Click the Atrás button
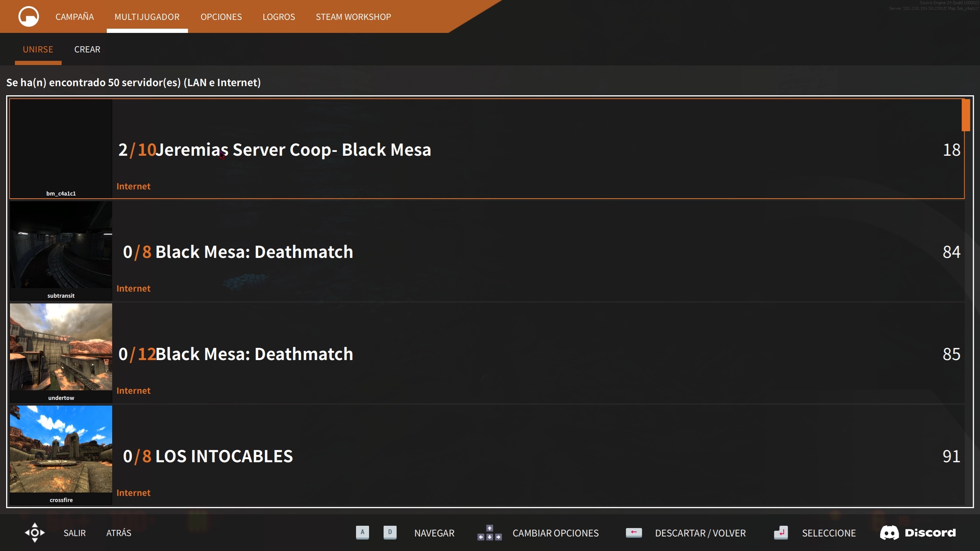The width and height of the screenshot is (980, 551). click(x=119, y=533)
